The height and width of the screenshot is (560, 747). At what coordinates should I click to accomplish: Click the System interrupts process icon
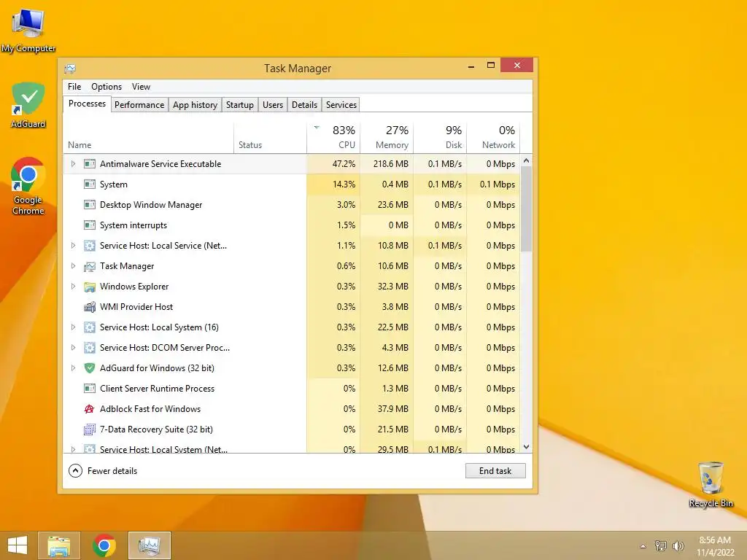[x=90, y=225]
